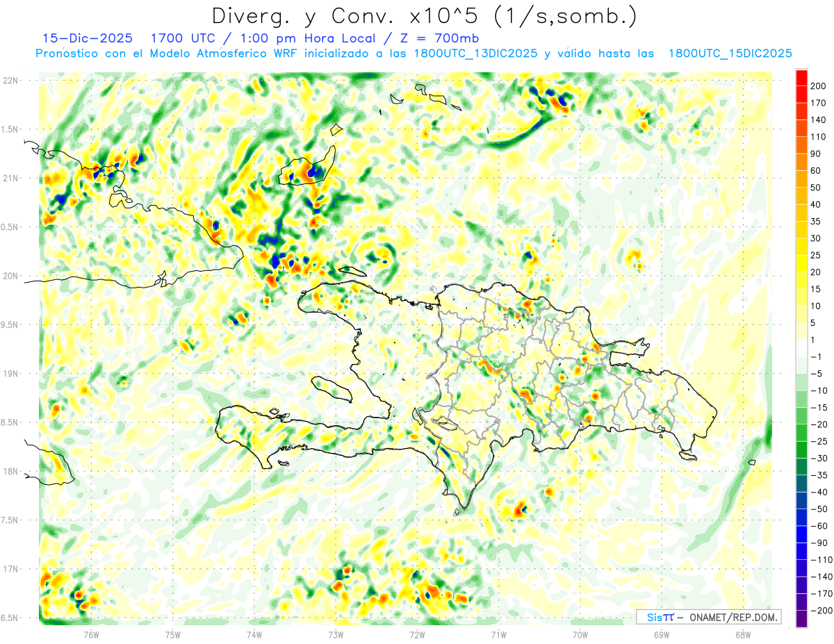Click the '68W' longitude label
The width and height of the screenshot is (834, 644).
pyautogui.click(x=743, y=634)
